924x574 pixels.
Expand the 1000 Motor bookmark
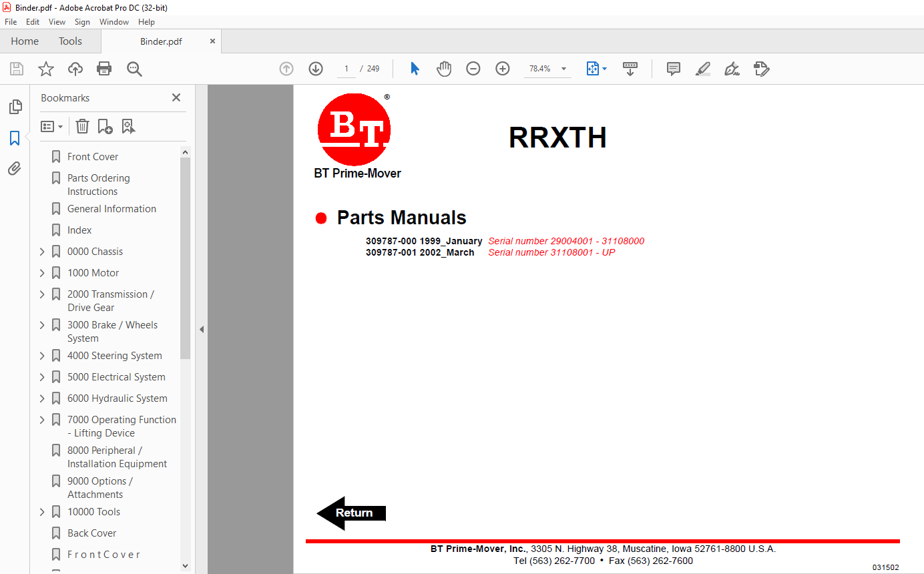point(42,273)
